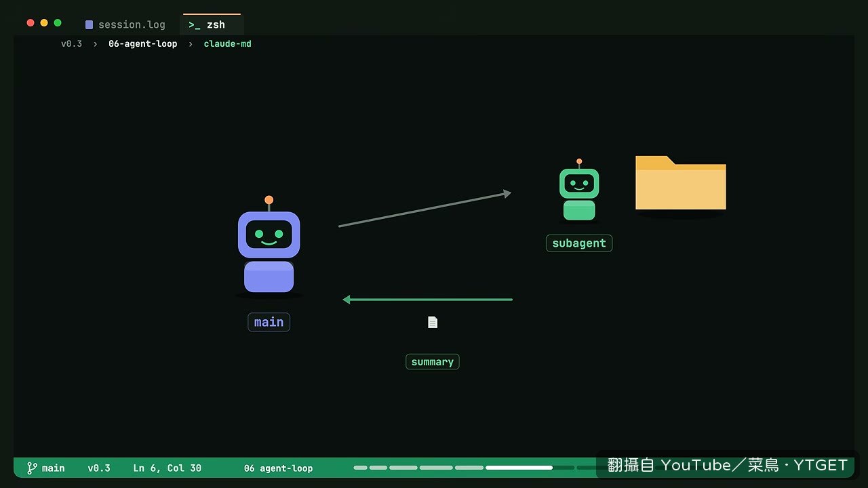The height and width of the screenshot is (488, 868).
Task: Select the green subagent robot
Action: [579, 190]
